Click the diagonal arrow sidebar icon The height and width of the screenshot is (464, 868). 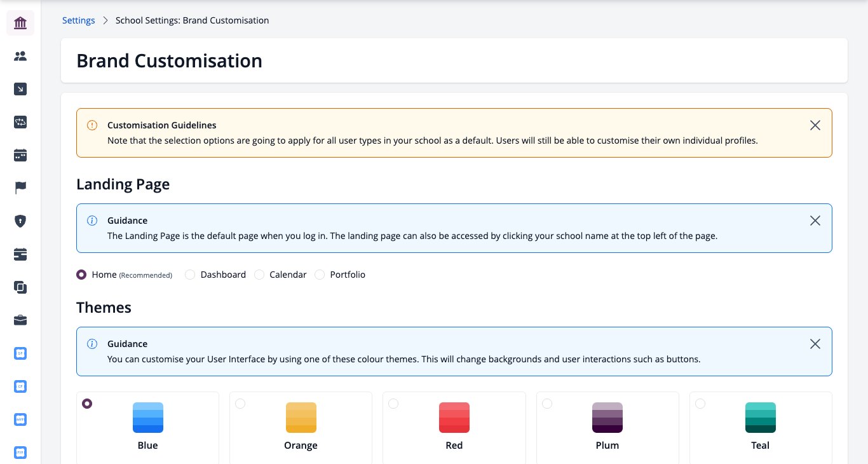coord(20,89)
